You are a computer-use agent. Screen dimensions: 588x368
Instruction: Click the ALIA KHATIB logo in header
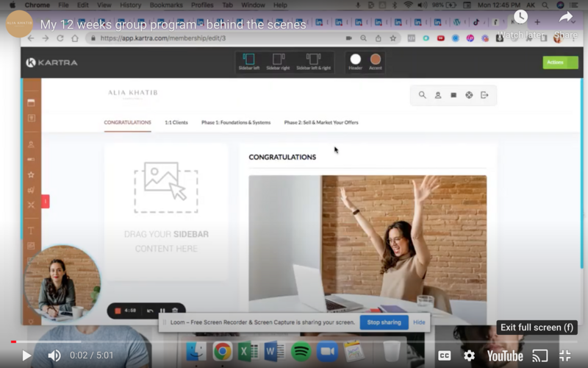coord(133,94)
